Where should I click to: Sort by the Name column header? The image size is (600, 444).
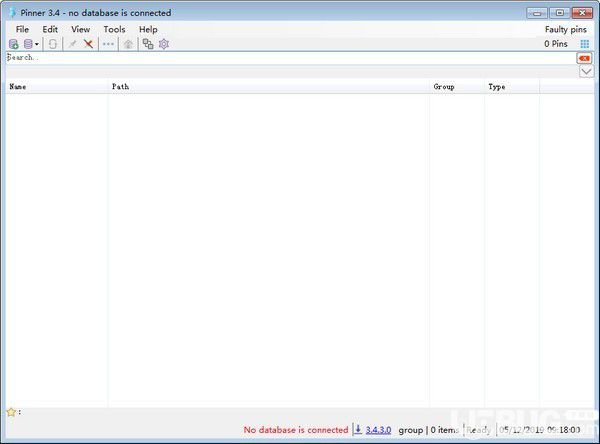57,87
